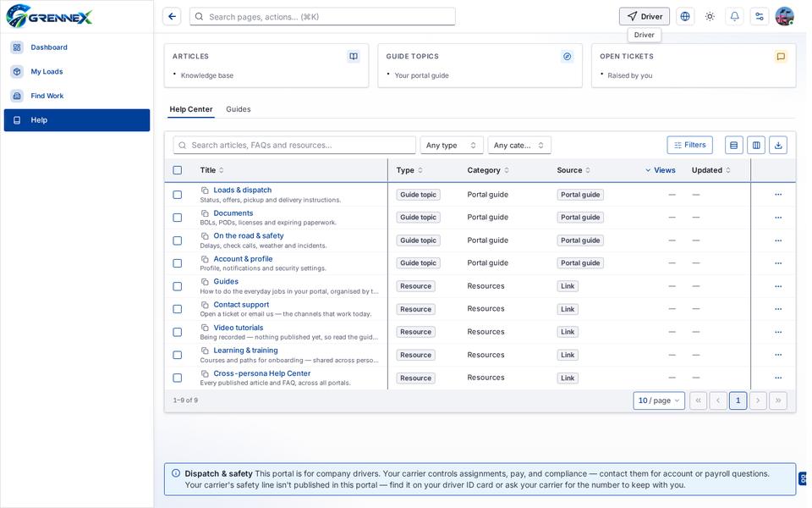
Task: Open the Any category dropdown
Action: pos(518,145)
